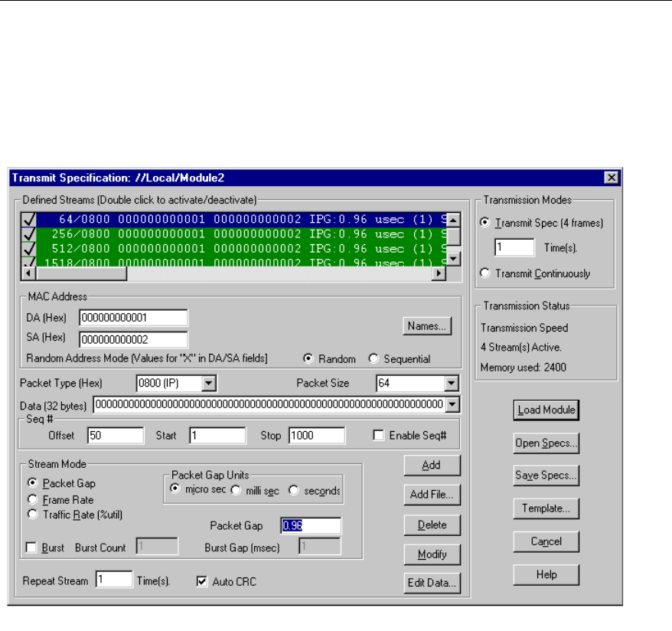This screenshot has height=631, width=672.
Task: Toggle checkmark of the 64/0800 stream
Action: (x=29, y=221)
